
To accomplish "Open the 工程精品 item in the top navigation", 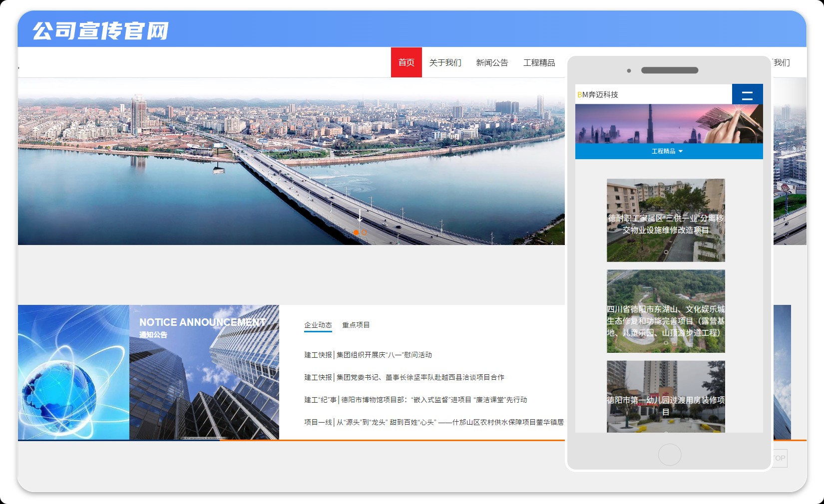I will point(539,62).
